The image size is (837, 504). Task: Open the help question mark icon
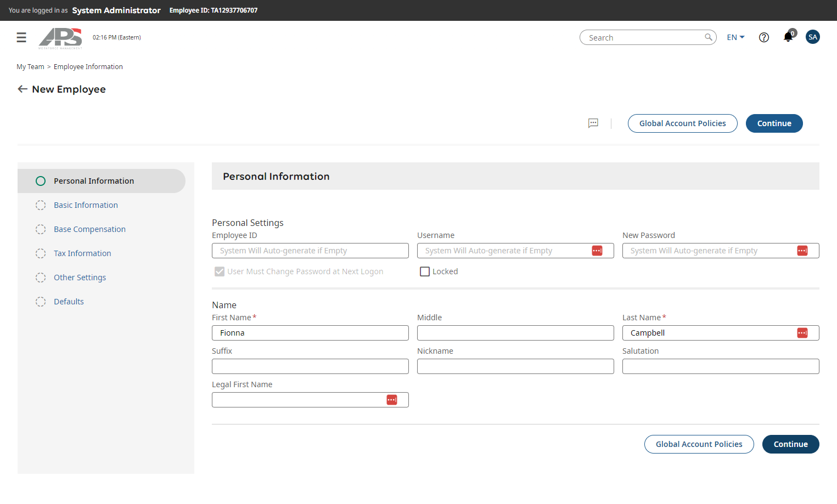point(763,37)
